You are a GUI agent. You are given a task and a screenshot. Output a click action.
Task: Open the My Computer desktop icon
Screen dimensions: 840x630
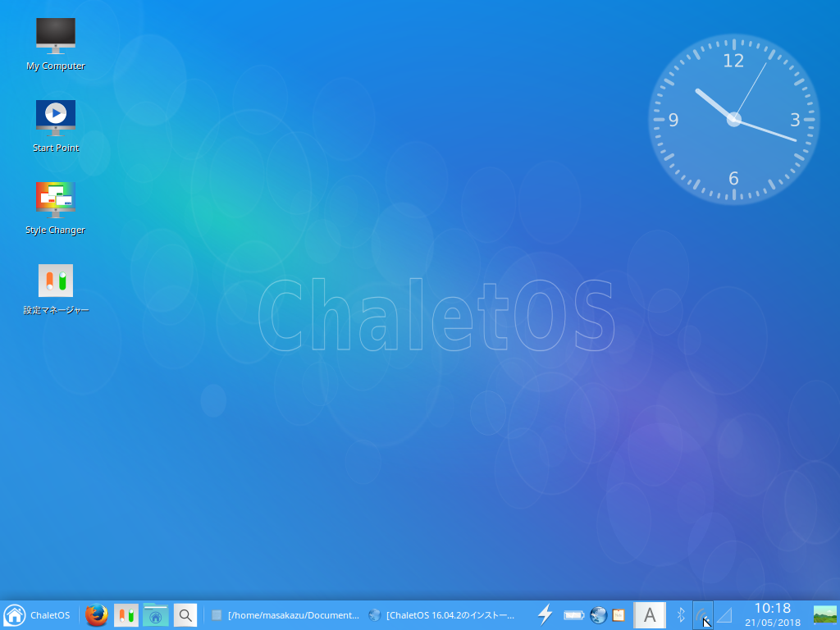(x=56, y=44)
